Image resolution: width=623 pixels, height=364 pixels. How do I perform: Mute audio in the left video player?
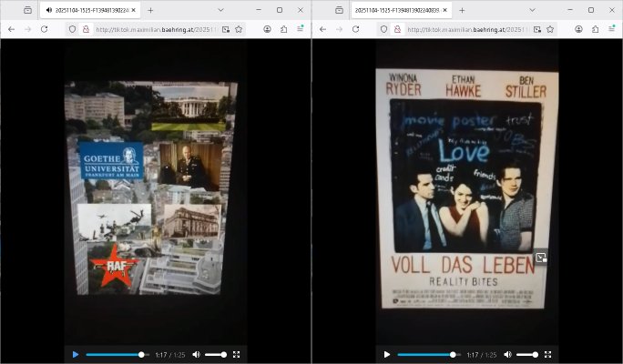(196, 354)
